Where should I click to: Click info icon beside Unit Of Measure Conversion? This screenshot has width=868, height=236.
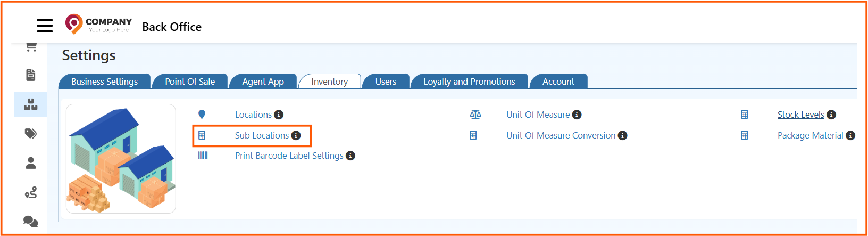pyautogui.click(x=623, y=135)
